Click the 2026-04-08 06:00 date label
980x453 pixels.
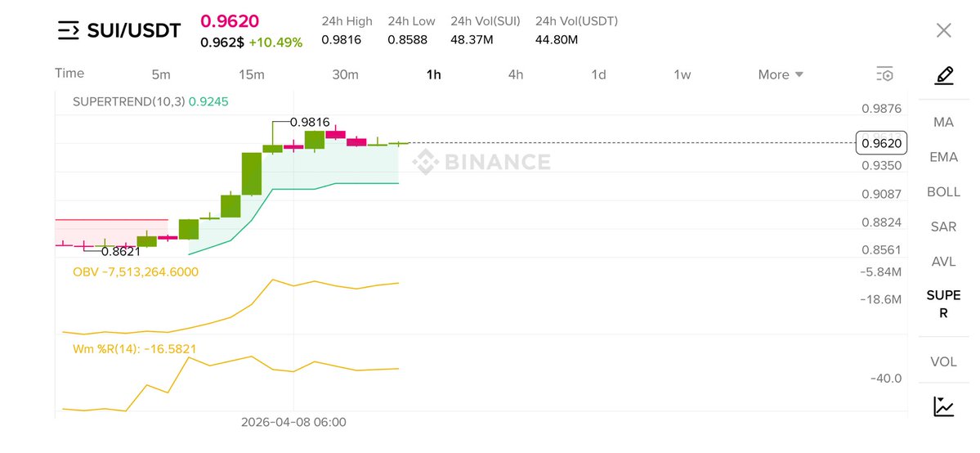point(293,423)
